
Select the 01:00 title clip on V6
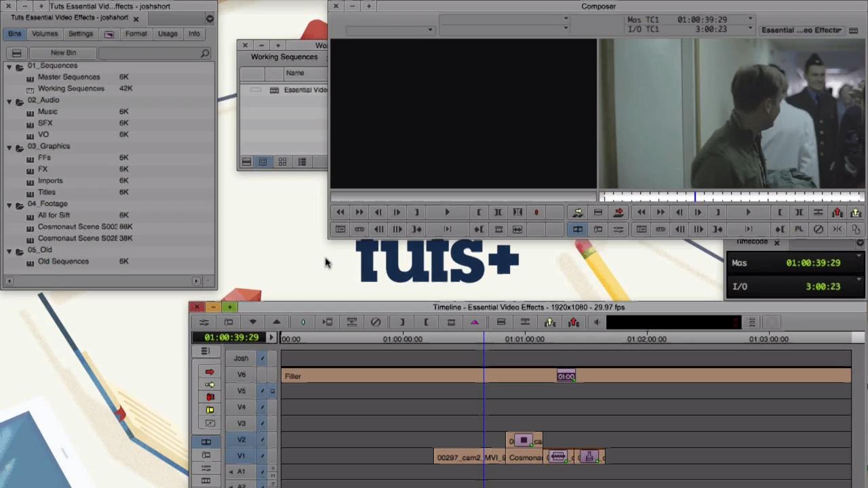click(x=566, y=377)
